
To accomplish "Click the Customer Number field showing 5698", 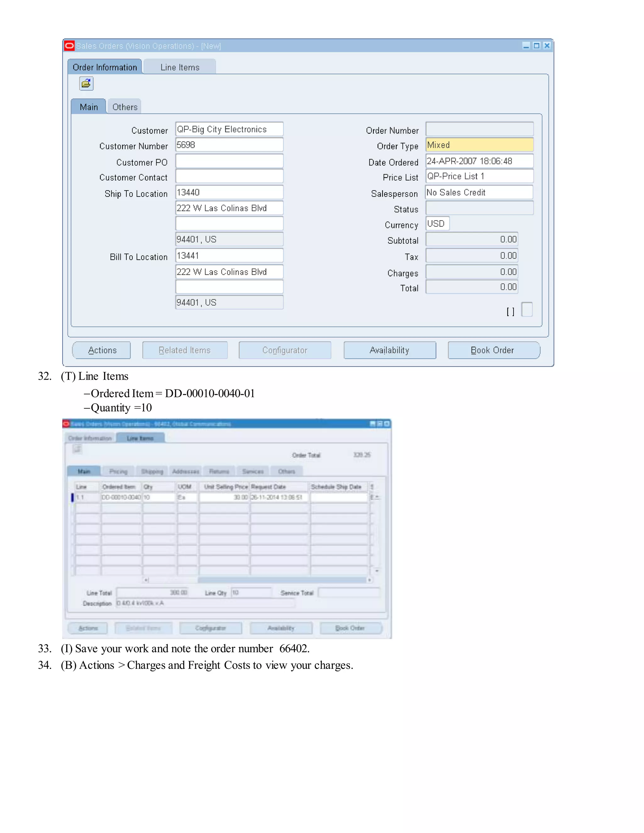I will (229, 145).
